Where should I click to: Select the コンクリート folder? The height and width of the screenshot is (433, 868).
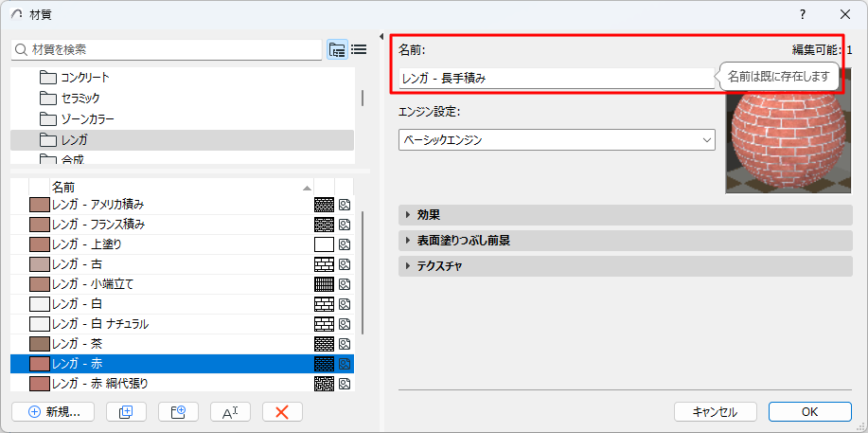[x=85, y=77]
